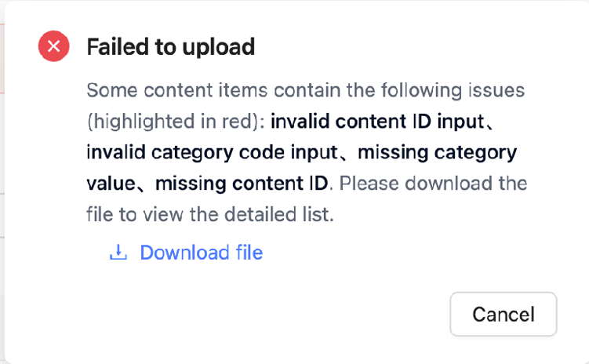This screenshot has height=364, width=589.
Task: Click the Some content items contain sentence
Action: pyautogui.click(x=305, y=90)
